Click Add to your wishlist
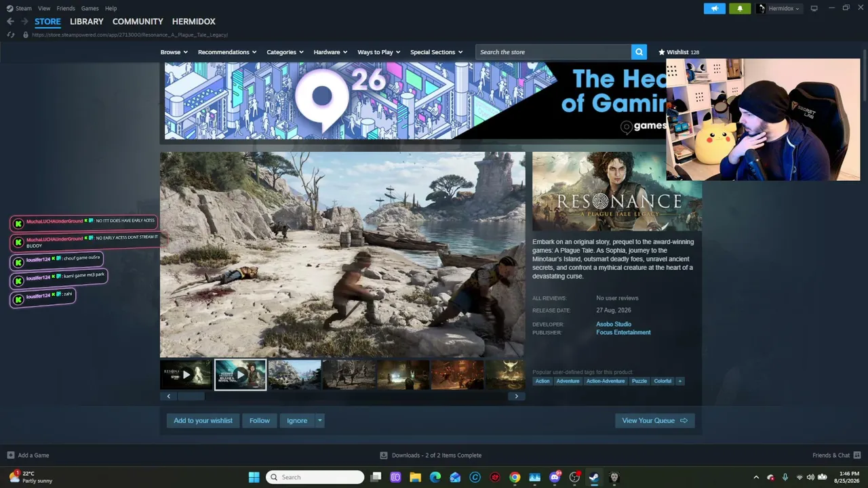This screenshot has height=488, width=868. click(x=203, y=421)
